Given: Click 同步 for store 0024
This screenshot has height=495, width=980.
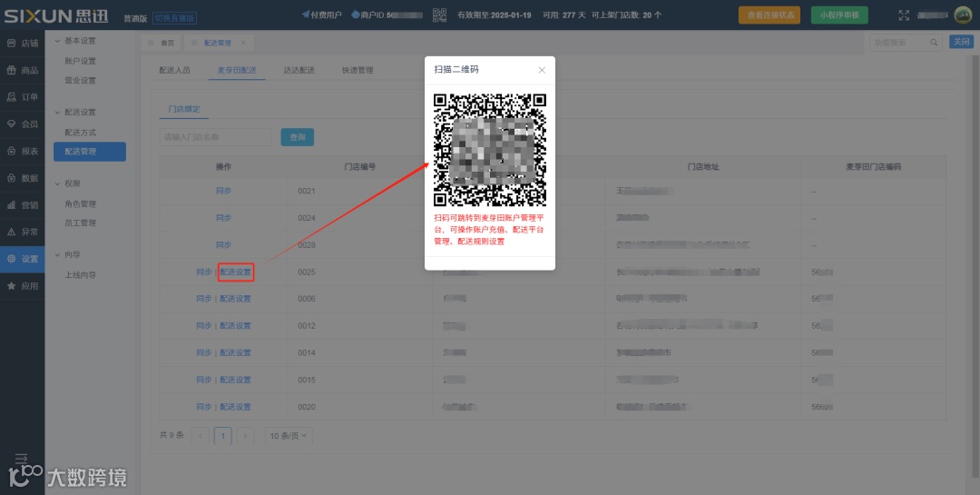Looking at the screenshot, I should [x=223, y=218].
